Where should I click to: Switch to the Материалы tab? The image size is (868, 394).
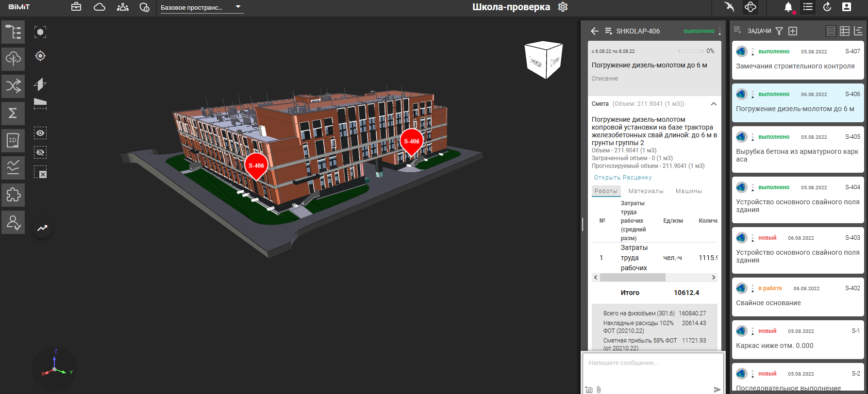point(646,191)
